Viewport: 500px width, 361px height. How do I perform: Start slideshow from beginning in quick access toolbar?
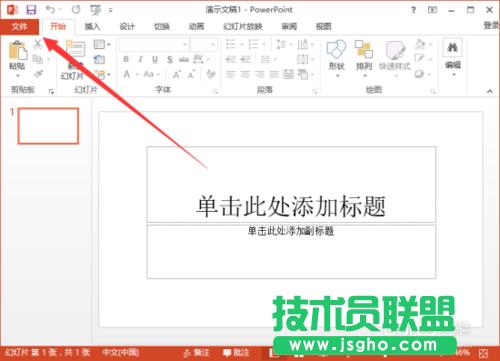96,10
